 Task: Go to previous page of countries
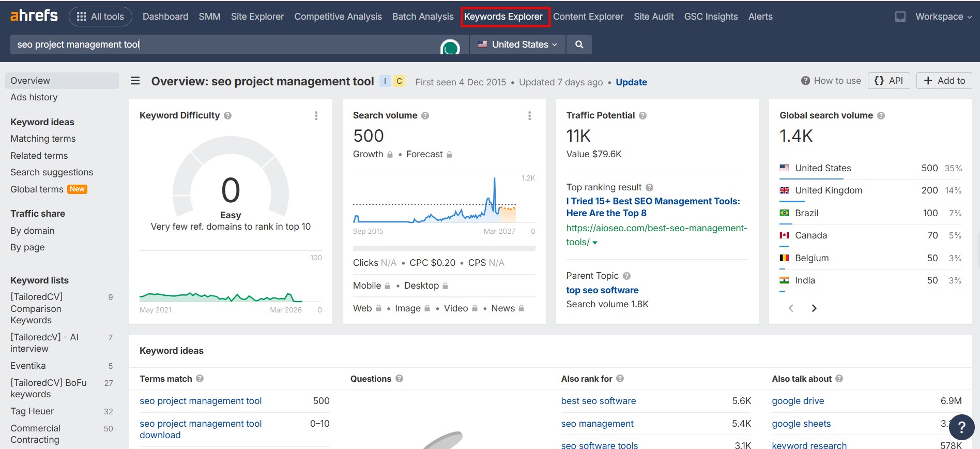[x=791, y=308]
